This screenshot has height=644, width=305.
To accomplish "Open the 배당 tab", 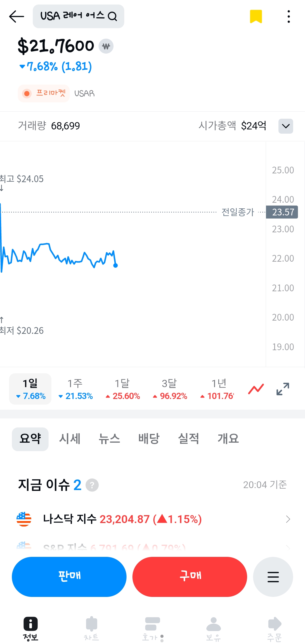I will click(x=149, y=439).
